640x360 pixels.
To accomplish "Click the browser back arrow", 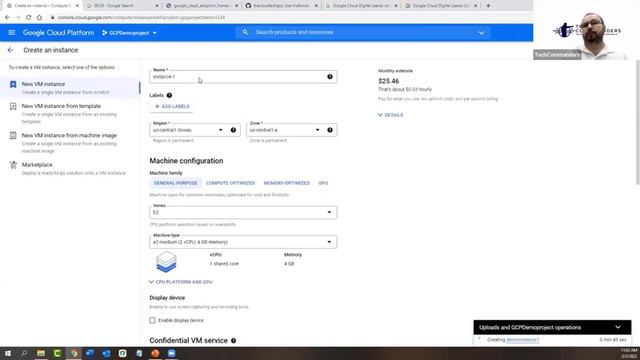I will tap(7, 18).
